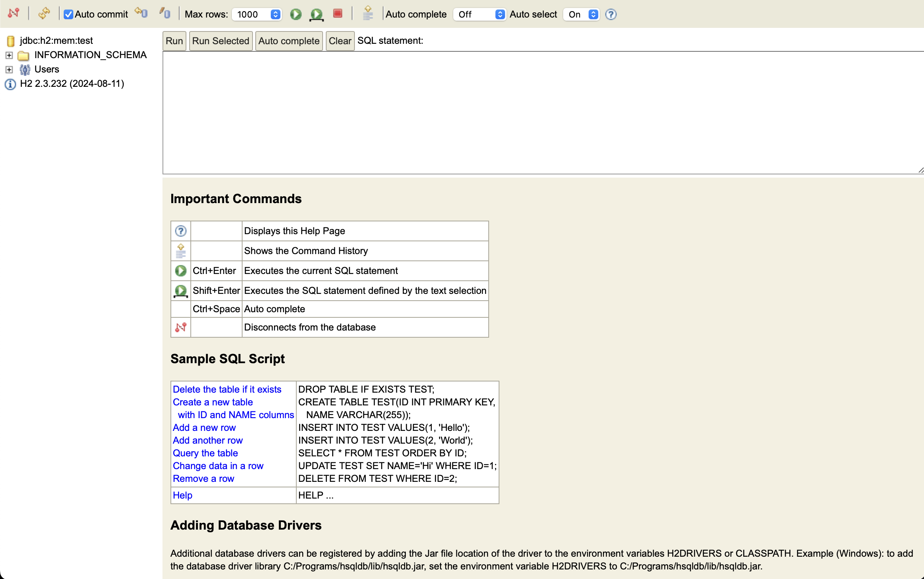Click the Run button
The image size is (924, 579).
tap(174, 41)
